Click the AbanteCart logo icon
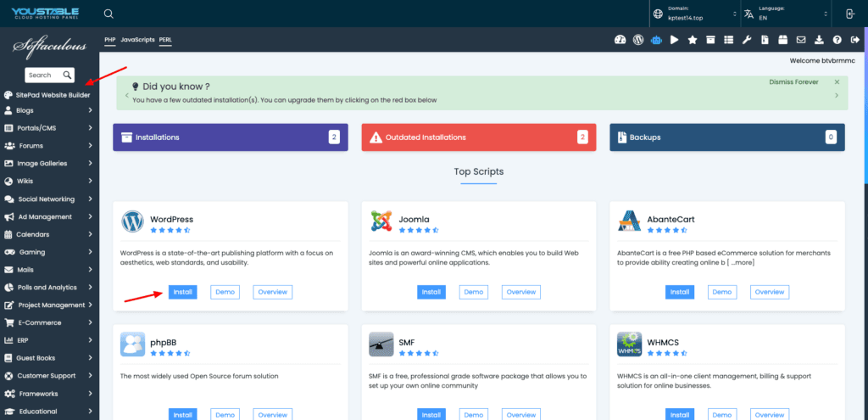Screen dimensions: 868x420 point(630,221)
